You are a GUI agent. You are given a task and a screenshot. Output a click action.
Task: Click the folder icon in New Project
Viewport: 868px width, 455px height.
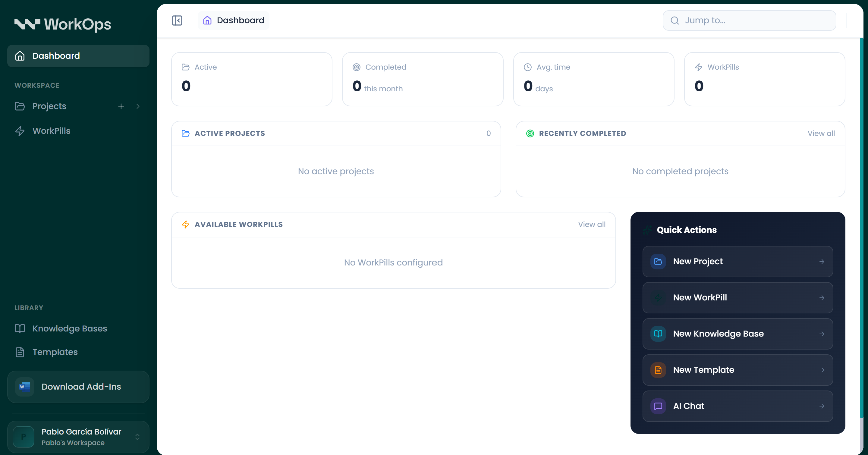pos(658,261)
